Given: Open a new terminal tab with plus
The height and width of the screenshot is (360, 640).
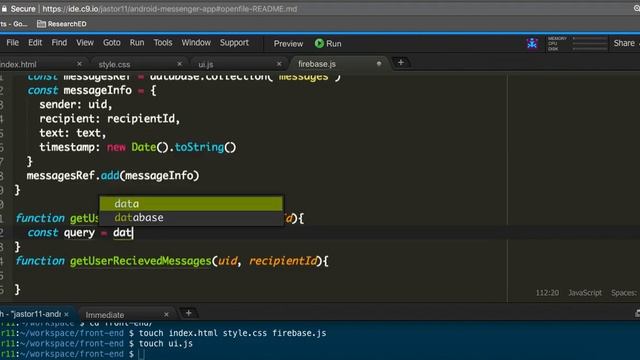Looking at the screenshot, I should click(x=189, y=313).
